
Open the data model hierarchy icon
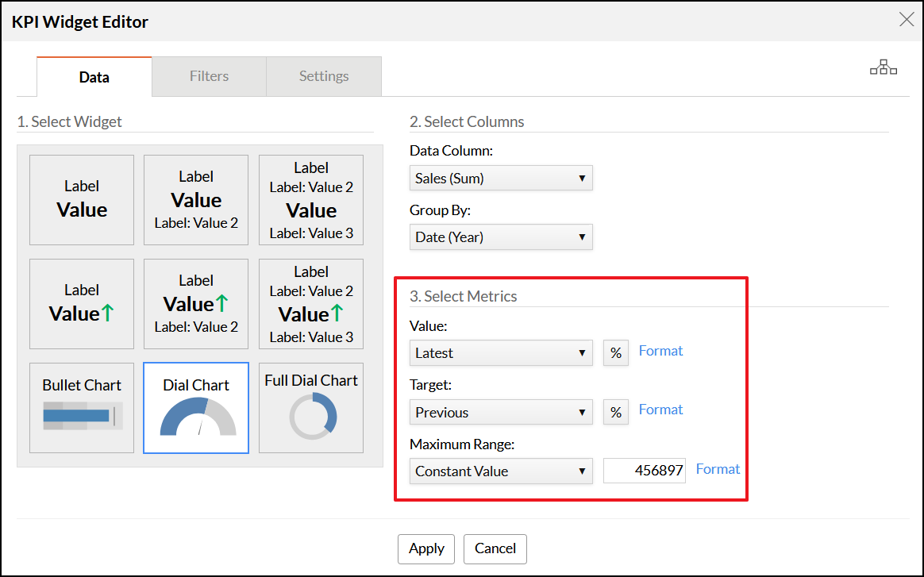pos(883,68)
